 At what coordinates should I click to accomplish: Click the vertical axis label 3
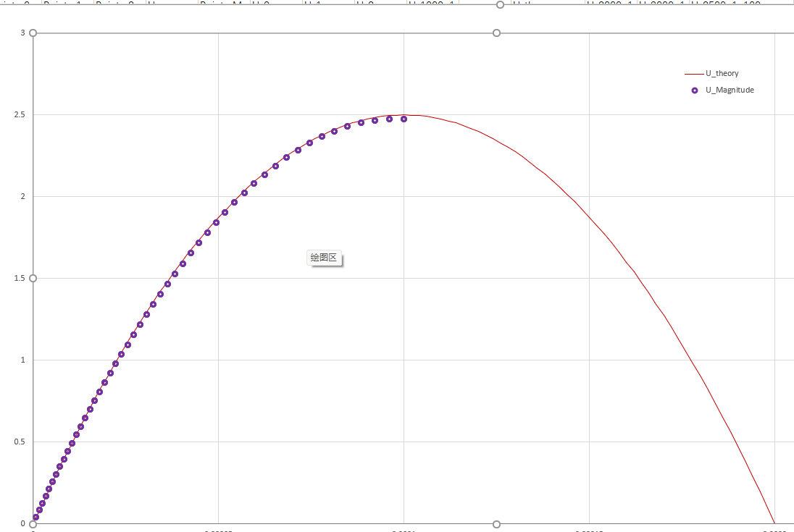click(x=22, y=33)
